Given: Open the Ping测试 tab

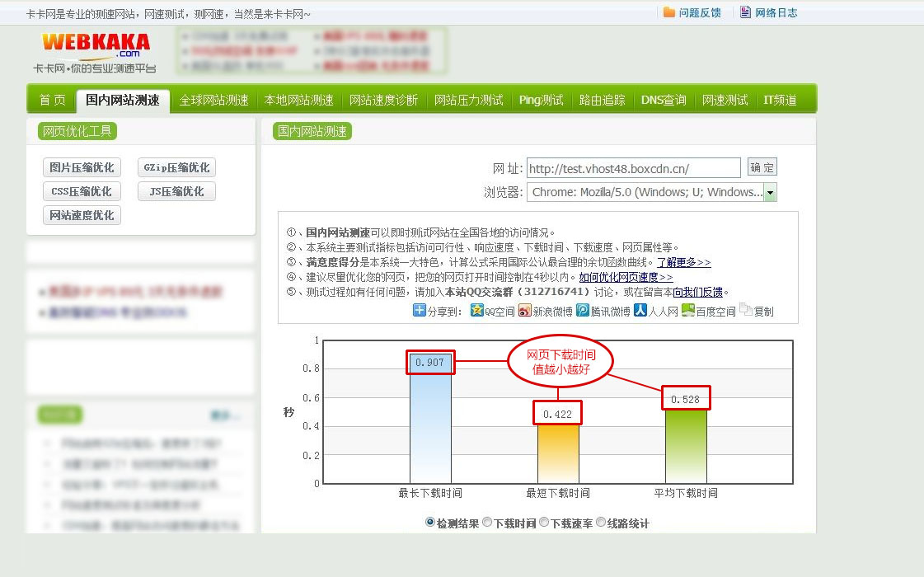Looking at the screenshot, I should coord(541,101).
